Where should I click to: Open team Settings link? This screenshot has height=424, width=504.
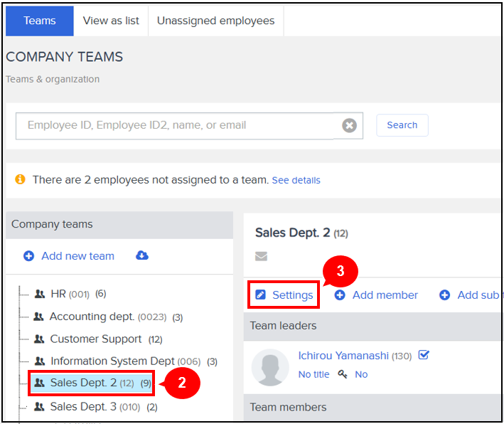292,295
